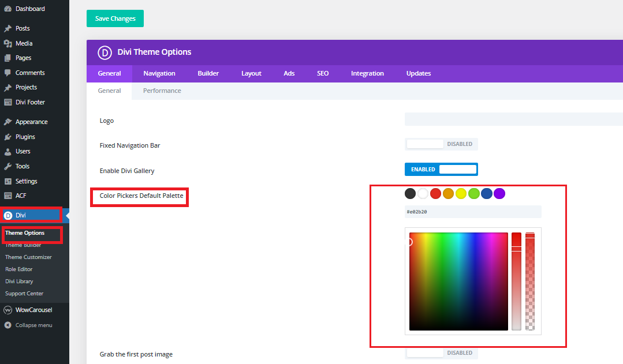Open Theme Customizer link
This screenshot has width=623, height=364.
28,257
